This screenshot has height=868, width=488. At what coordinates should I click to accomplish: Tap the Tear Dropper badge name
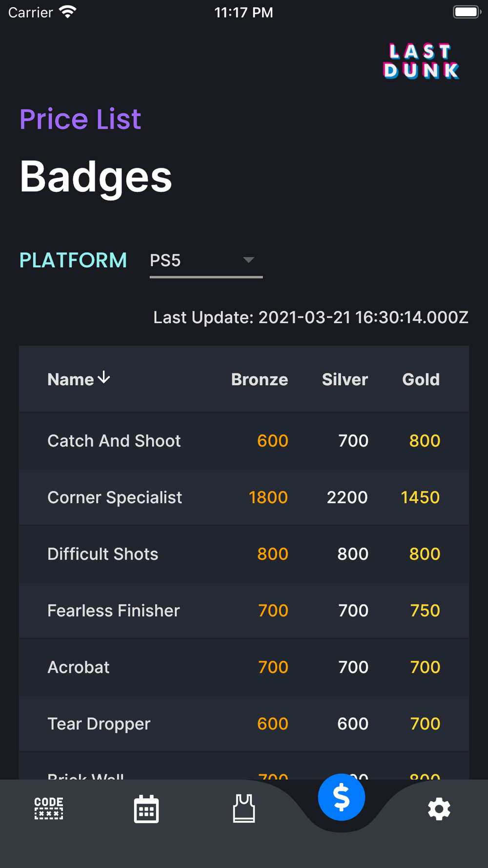coord(99,724)
